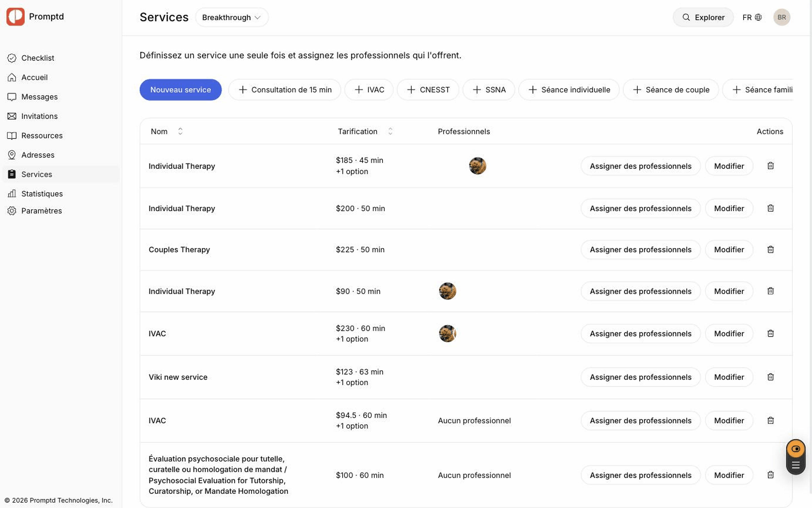This screenshot has height=508, width=812.
Task: Switch language with the FR globe
Action: 752,18
